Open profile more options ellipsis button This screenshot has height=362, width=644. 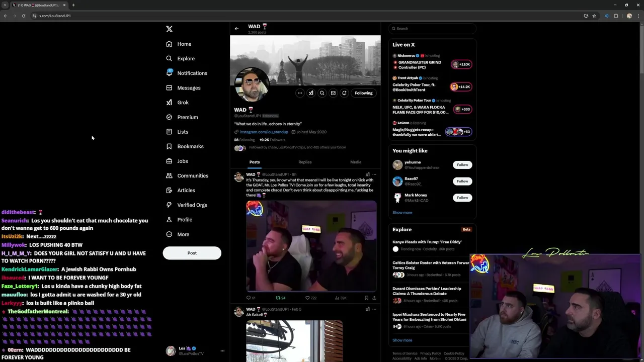tap(300, 93)
